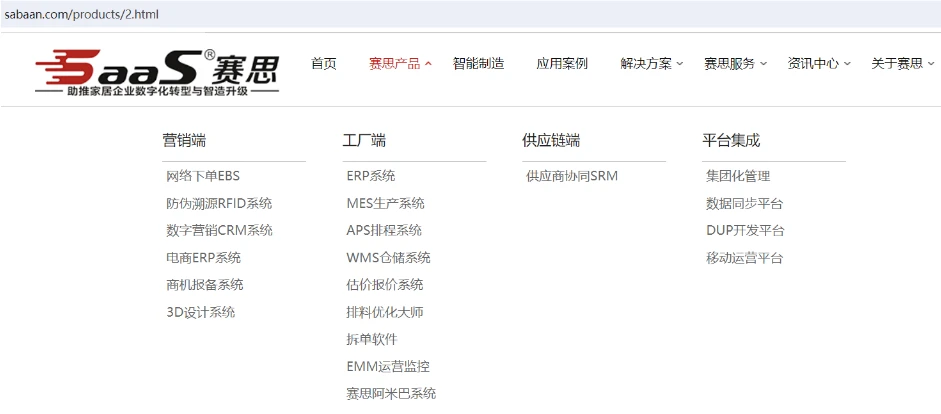Select the 解决方案 menu label
Image resolution: width=941 pixels, height=414 pixels.
646,64
